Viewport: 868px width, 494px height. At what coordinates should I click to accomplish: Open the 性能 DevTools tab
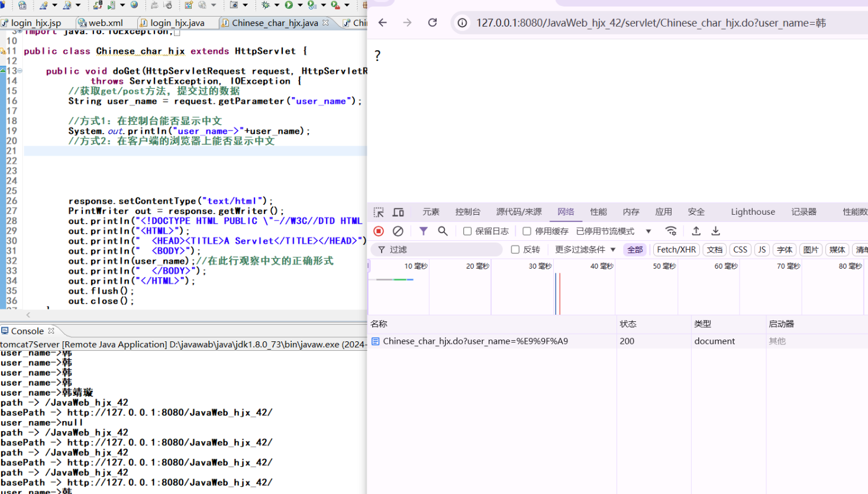pyautogui.click(x=598, y=212)
